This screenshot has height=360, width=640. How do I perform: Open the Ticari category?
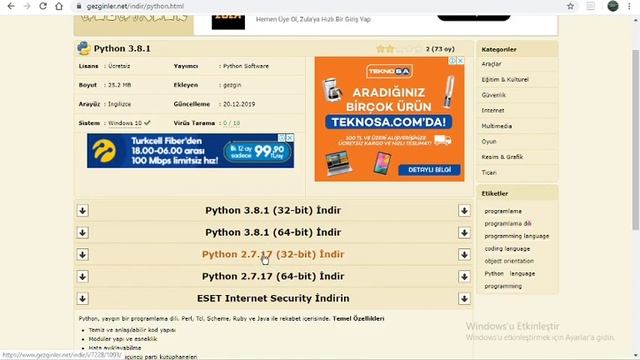(x=489, y=173)
